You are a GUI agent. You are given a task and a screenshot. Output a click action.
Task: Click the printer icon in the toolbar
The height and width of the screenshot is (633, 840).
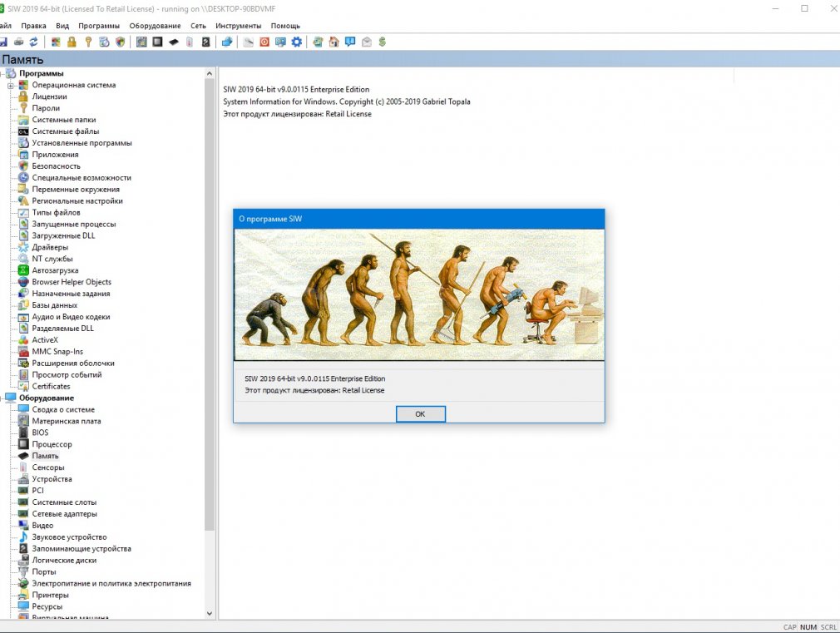(19, 42)
